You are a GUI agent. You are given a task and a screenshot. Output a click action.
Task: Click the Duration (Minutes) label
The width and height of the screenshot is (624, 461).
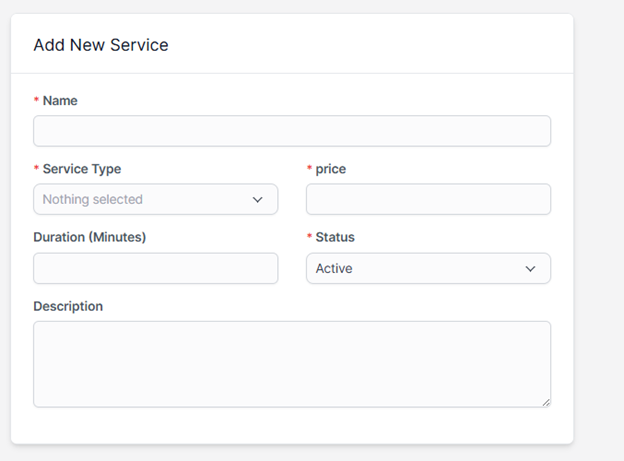90,238
